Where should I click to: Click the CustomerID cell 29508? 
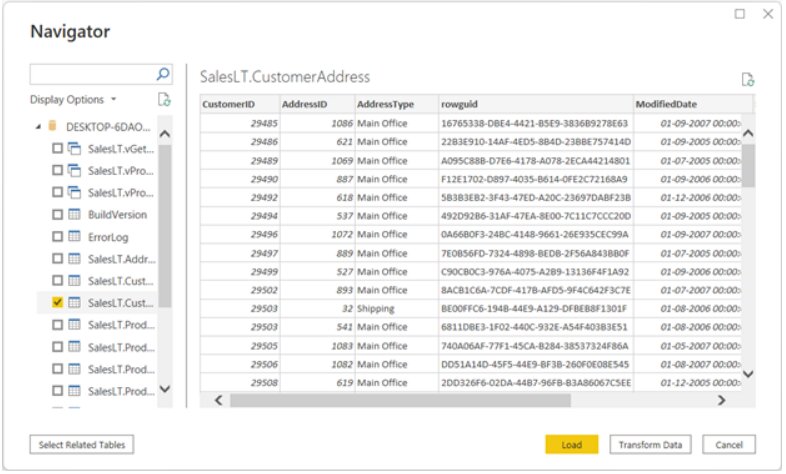pyautogui.click(x=240, y=383)
